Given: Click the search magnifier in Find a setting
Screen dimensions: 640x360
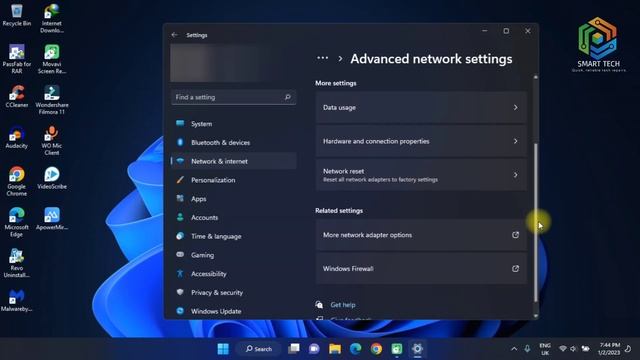Looking at the screenshot, I should pyautogui.click(x=287, y=97).
